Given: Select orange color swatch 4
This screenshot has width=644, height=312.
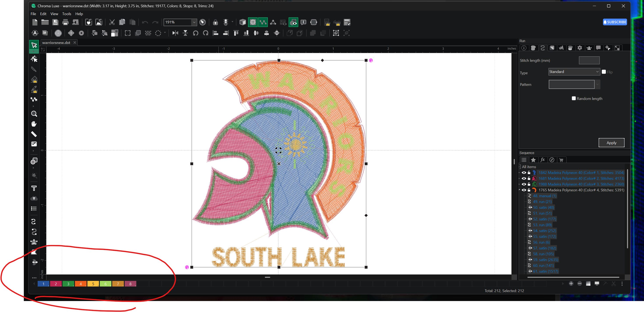Looking at the screenshot, I should [81, 284].
